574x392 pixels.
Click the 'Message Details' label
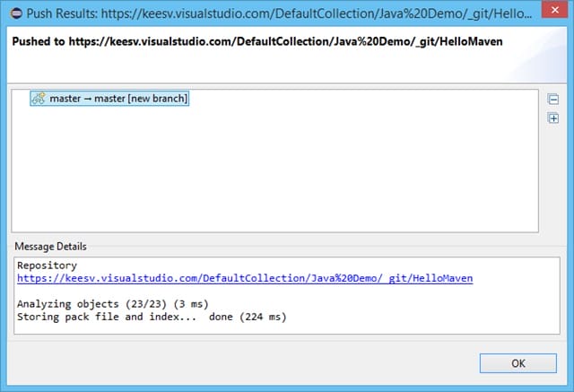pyautogui.click(x=50, y=247)
